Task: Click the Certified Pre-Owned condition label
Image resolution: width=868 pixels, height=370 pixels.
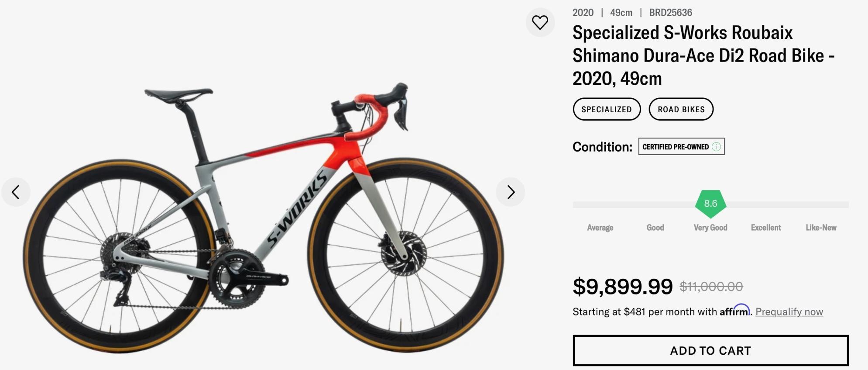Action: pyautogui.click(x=676, y=147)
